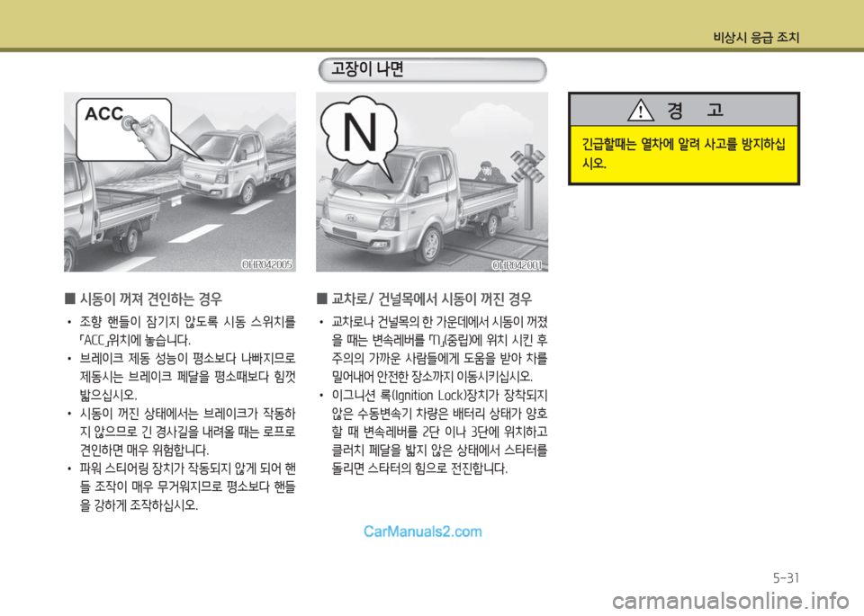Click the warning triangle icon
Screen dimensions: 864x616
(x=640, y=110)
